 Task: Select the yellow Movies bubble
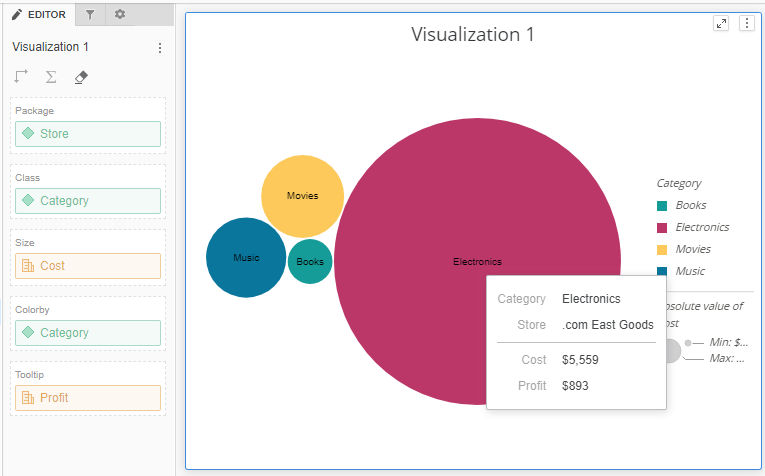302,196
